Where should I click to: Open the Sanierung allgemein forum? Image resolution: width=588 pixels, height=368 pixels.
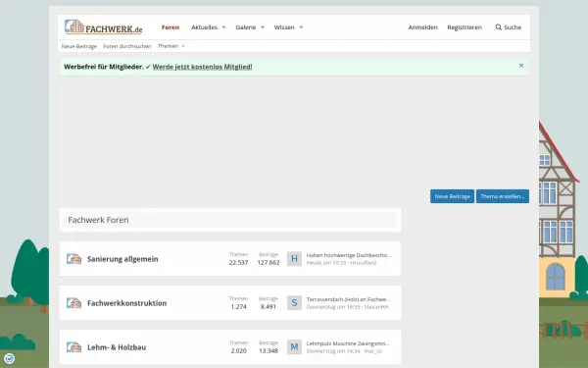(x=122, y=259)
